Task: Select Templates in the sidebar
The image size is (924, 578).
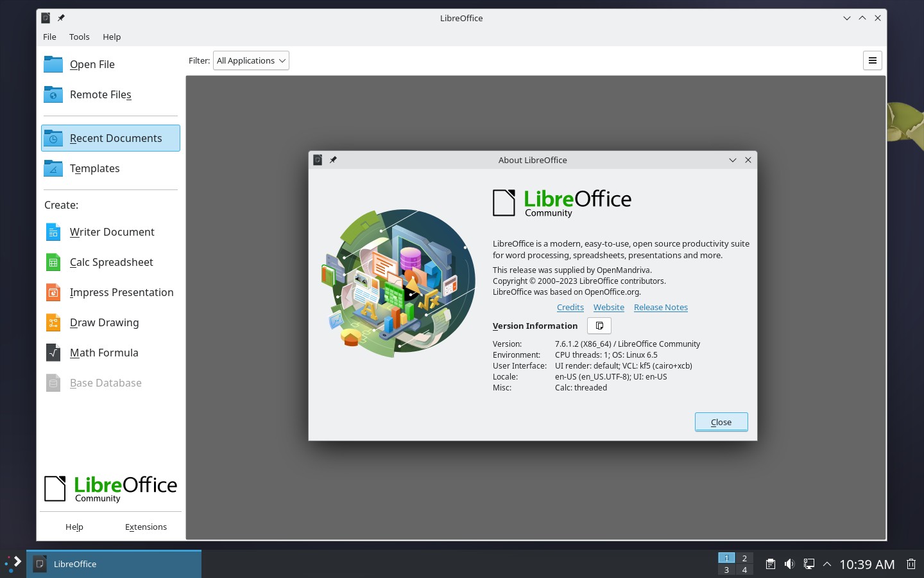Action: (x=110, y=168)
